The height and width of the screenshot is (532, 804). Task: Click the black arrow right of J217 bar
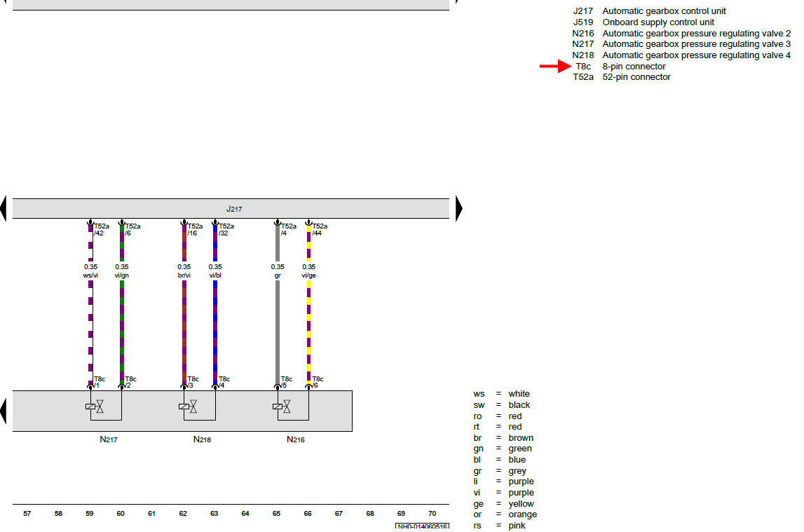click(x=459, y=209)
